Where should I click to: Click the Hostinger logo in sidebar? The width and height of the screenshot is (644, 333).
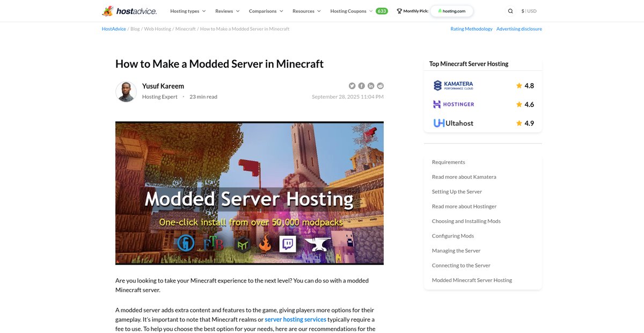454,104
